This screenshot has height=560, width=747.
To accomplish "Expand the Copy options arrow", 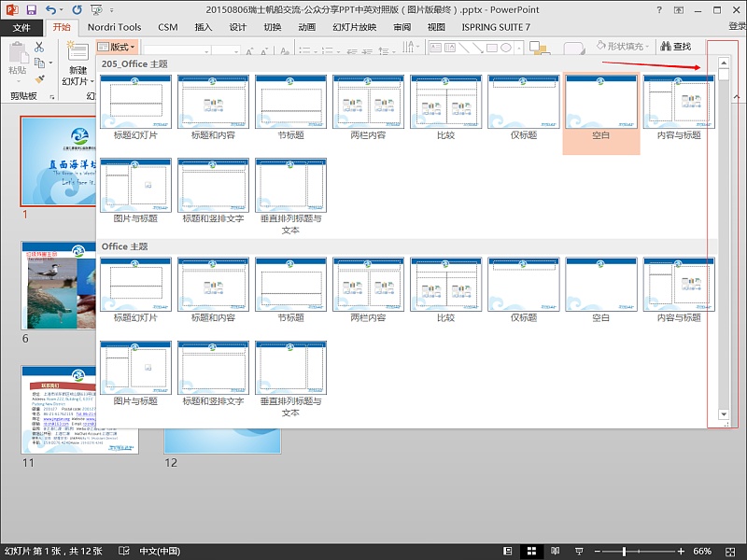I will (x=50, y=63).
